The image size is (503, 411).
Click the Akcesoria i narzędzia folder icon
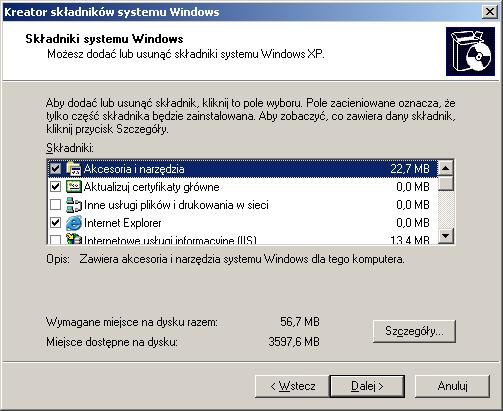(74, 169)
